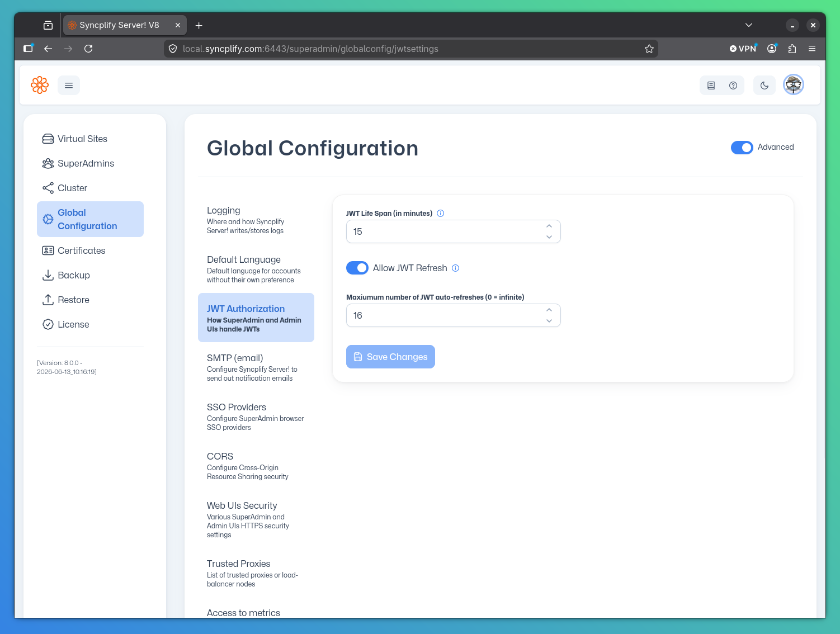Open the Default Language settings section
The image size is (840, 634).
[256, 268]
